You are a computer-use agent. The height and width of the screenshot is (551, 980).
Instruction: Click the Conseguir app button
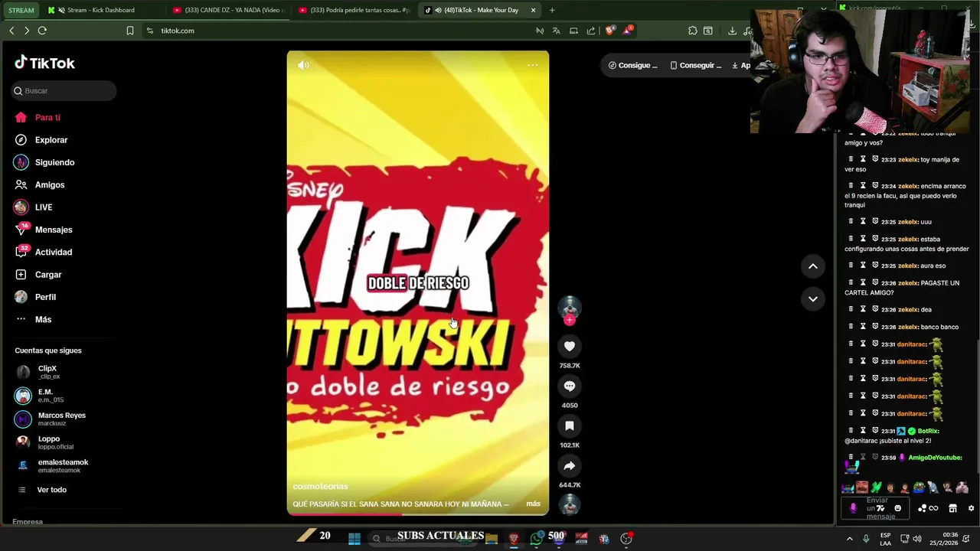(695, 65)
